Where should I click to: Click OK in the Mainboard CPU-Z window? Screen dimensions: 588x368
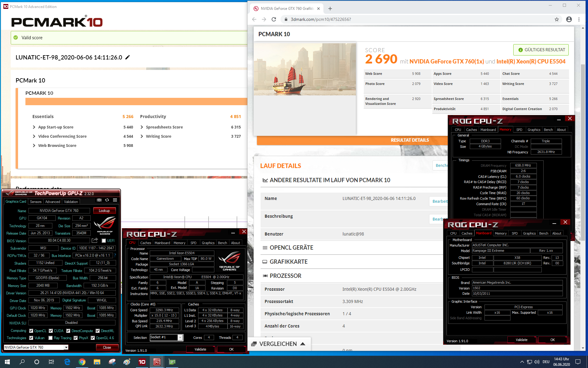pos(552,340)
